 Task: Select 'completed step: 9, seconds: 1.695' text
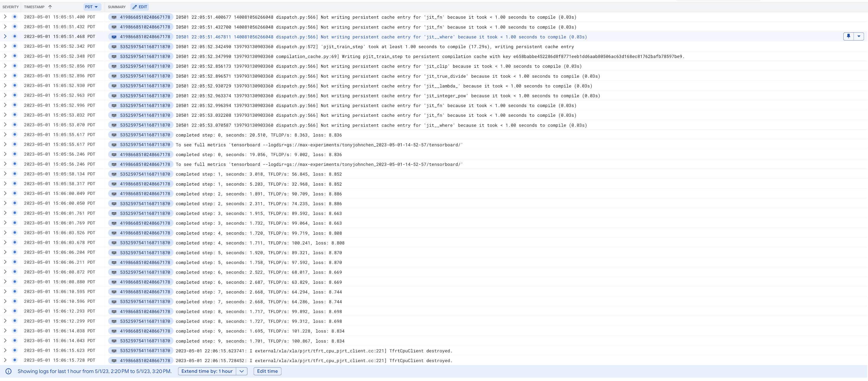[x=219, y=331]
